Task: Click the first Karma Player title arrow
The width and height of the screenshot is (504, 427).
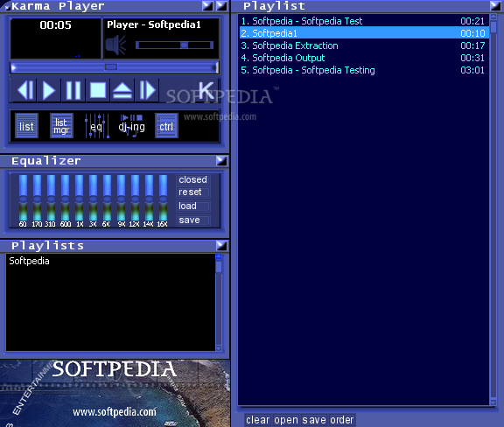Action: click(207, 5)
